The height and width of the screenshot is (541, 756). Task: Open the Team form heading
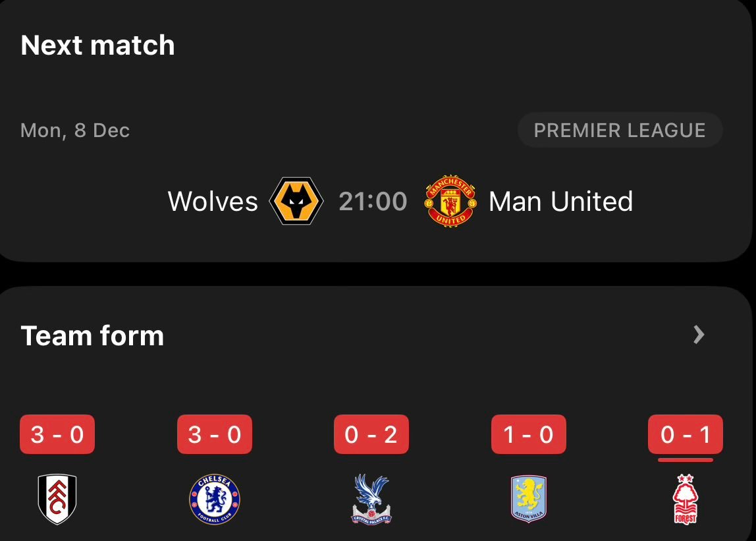click(x=92, y=335)
